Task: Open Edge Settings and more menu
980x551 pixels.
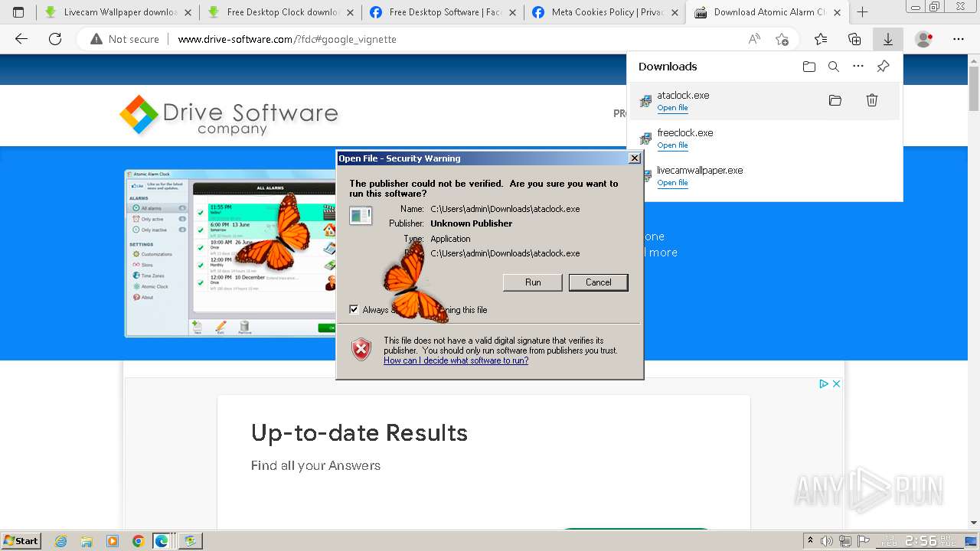Action: tap(959, 39)
